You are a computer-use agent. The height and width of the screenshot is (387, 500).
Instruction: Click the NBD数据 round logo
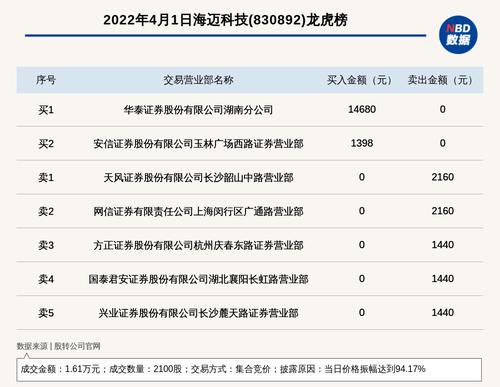coord(458,35)
